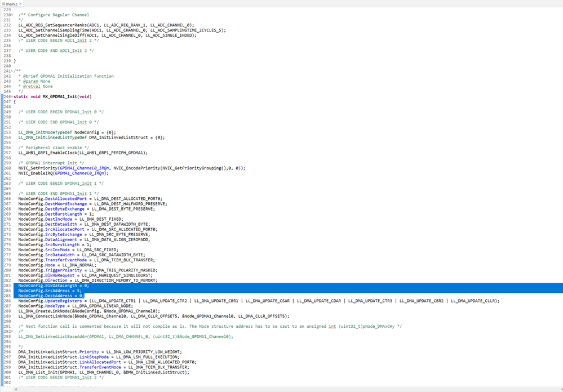Click the NodeConfig.DestIncMode line
Screen dimensions: 563x392
[71, 219]
